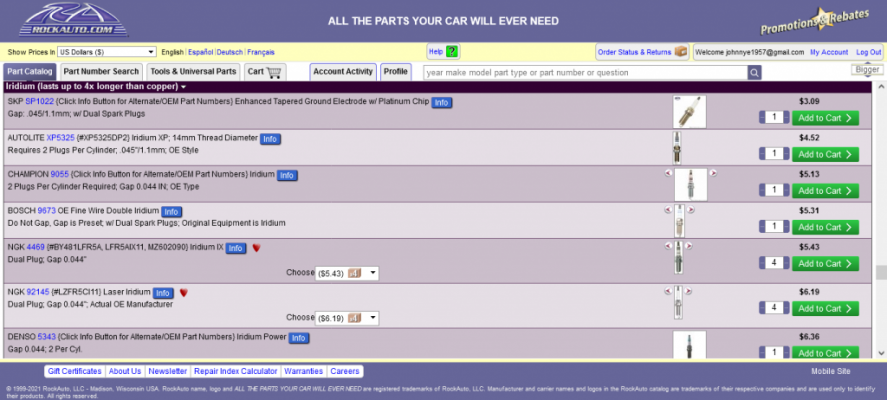Switch language to Français
The width and height of the screenshot is (887, 400).
pyautogui.click(x=261, y=52)
